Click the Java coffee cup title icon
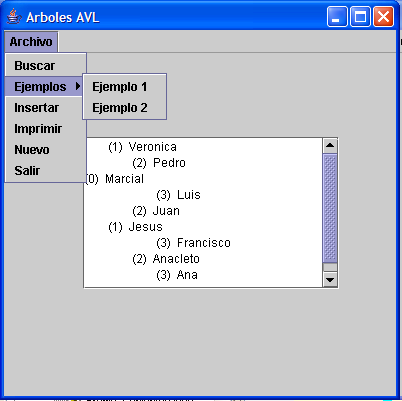Screen dimensions: 402x401 point(14,17)
